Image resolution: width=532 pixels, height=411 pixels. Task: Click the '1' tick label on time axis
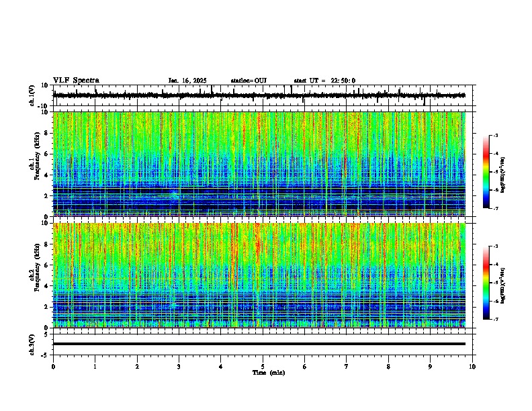(x=95, y=367)
